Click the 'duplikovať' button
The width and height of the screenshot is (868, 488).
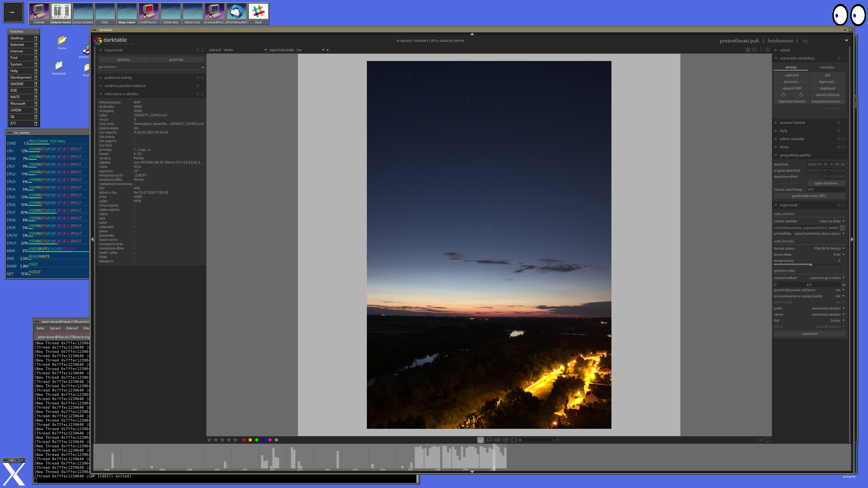(x=827, y=88)
